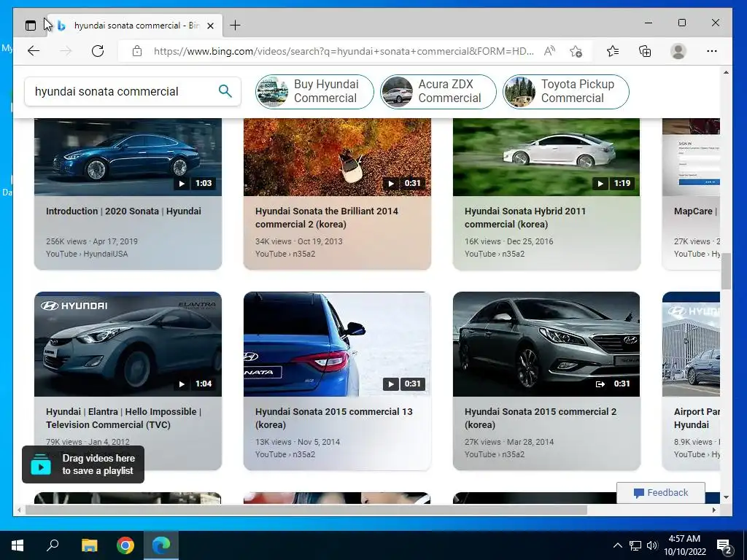Open the Favorites list icon
The height and width of the screenshot is (560, 747).
[x=613, y=51]
